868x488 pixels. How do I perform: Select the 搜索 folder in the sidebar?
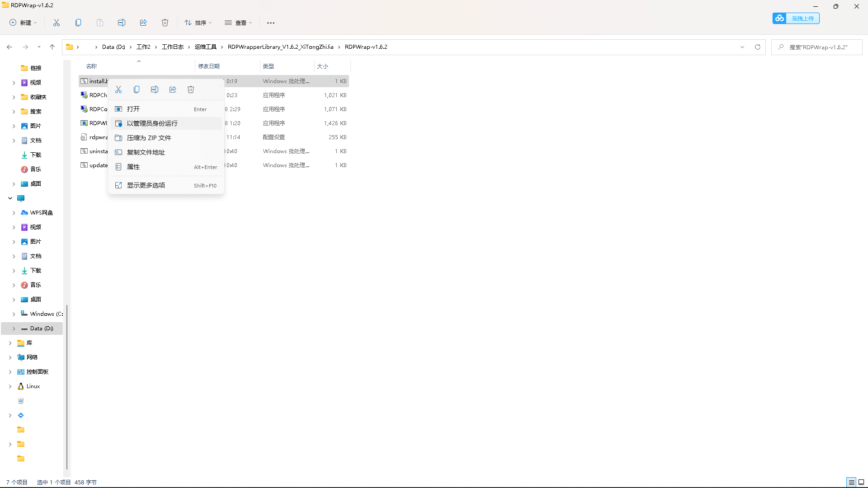(x=36, y=112)
